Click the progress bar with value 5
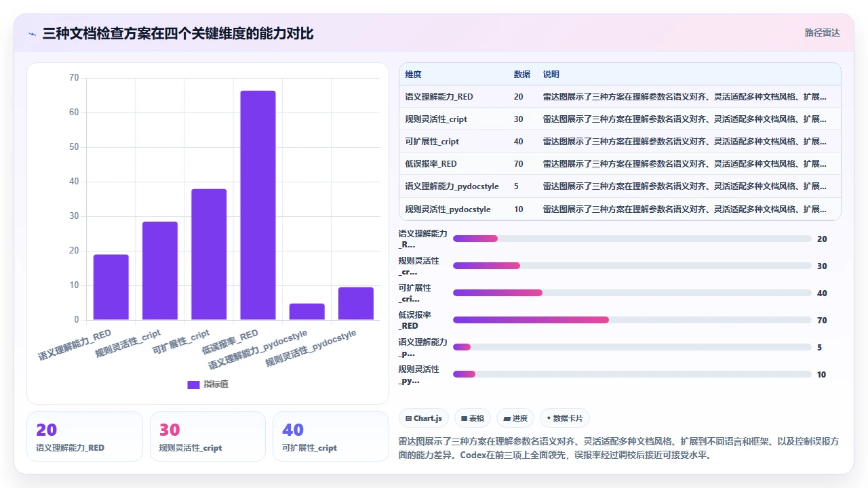This screenshot has height=488, width=868. 632,347
